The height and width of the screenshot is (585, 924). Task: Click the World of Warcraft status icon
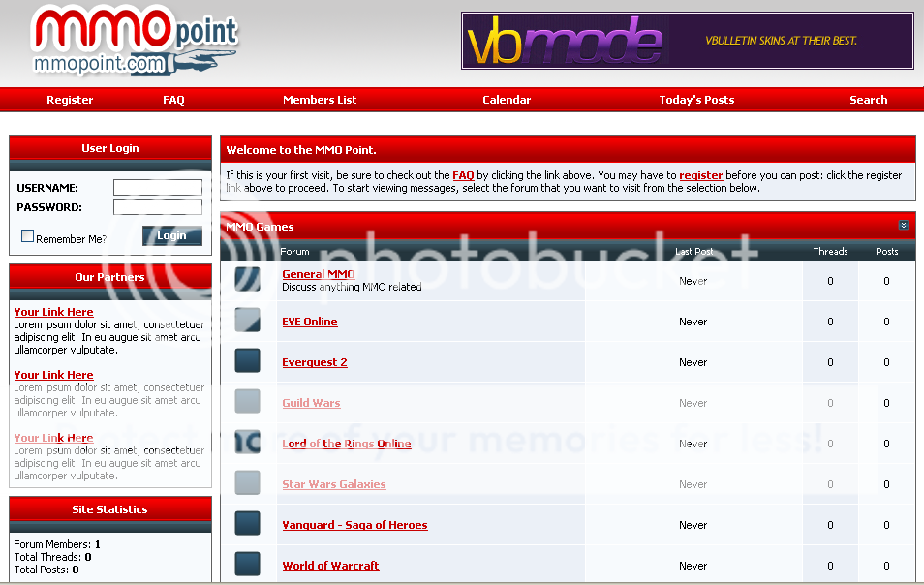(x=248, y=563)
